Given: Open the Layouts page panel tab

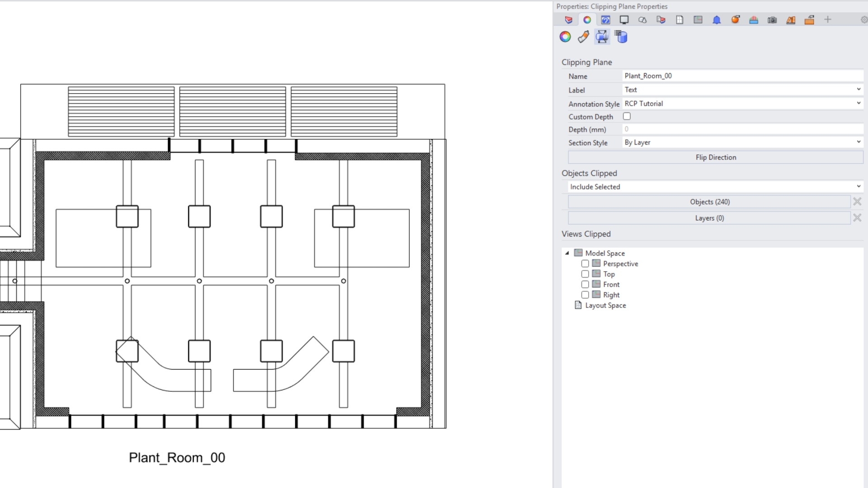Looking at the screenshot, I should (679, 20).
